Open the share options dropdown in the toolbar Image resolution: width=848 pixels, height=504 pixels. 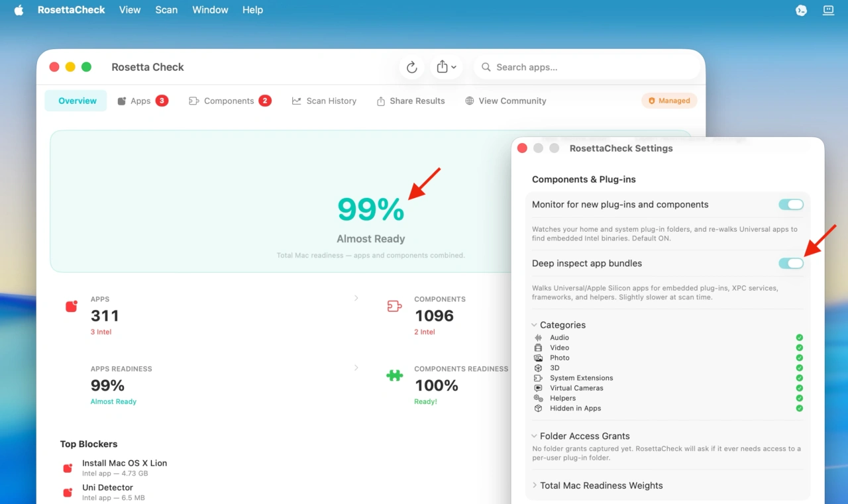click(x=446, y=67)
